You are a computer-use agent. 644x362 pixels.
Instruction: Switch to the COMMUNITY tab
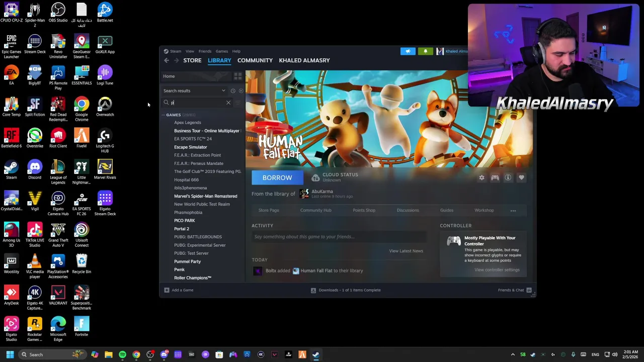[255, 60]
